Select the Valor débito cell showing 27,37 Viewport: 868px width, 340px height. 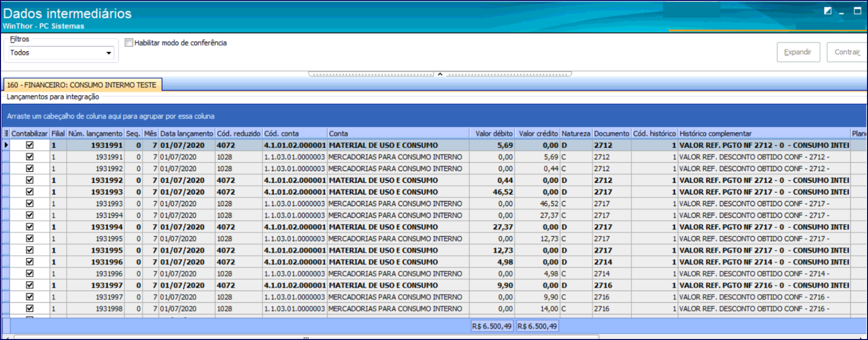(x=492, y=227)
